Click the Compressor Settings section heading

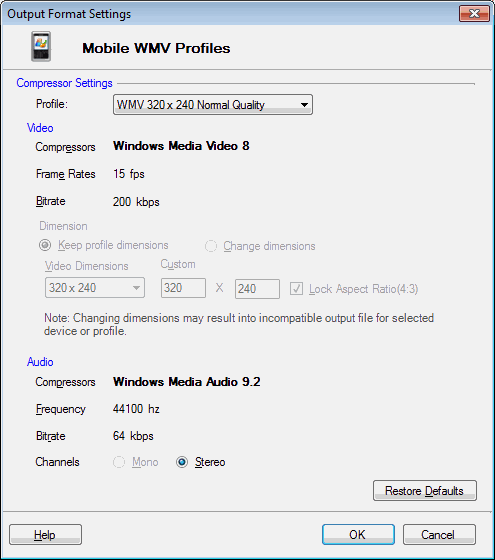click(64, 83)
